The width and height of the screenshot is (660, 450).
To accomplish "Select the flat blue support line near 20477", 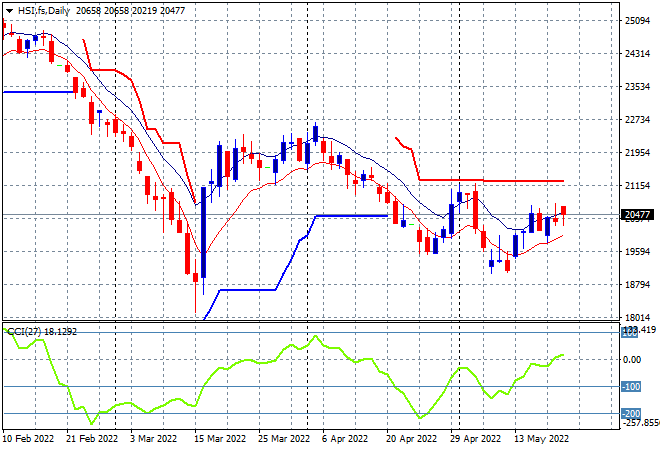I will (x=351, y=216).
